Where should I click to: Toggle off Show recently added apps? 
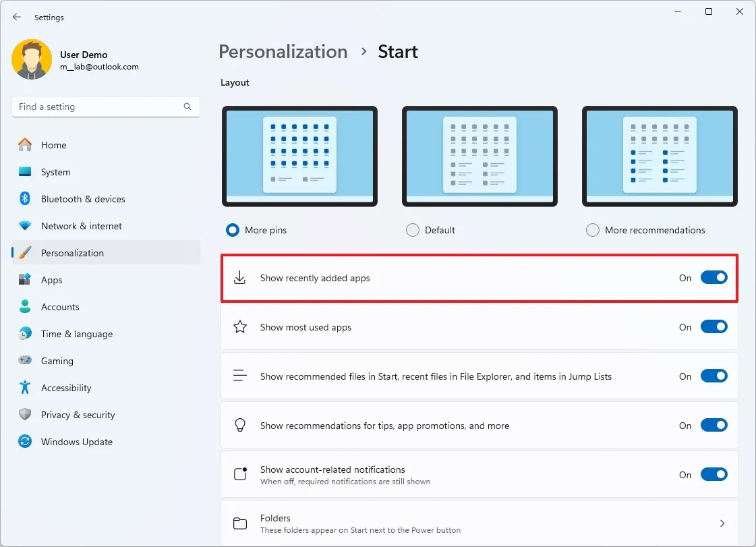[x=714, y=277]
